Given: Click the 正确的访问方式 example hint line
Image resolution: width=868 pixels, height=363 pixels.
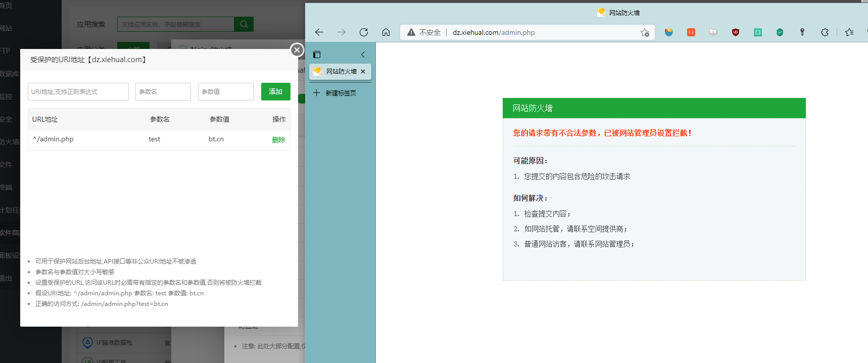Looking at the screenshot, I should [102, 303].
